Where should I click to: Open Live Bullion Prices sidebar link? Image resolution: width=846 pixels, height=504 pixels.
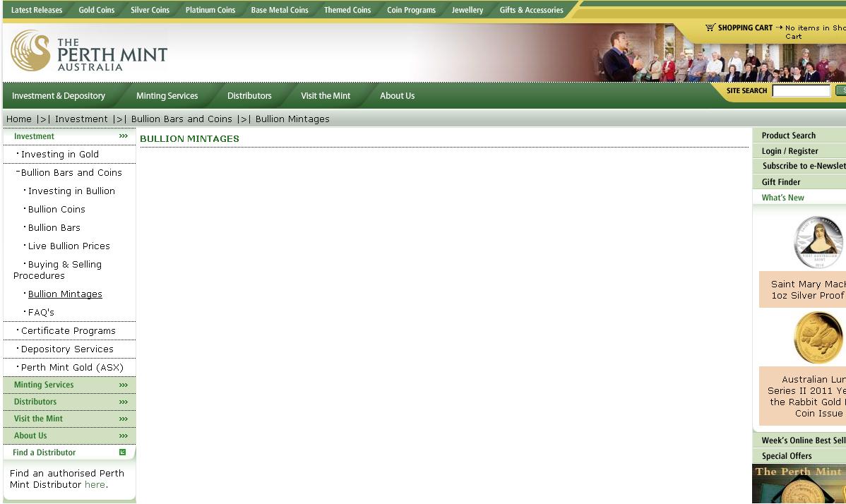point(69,246)
